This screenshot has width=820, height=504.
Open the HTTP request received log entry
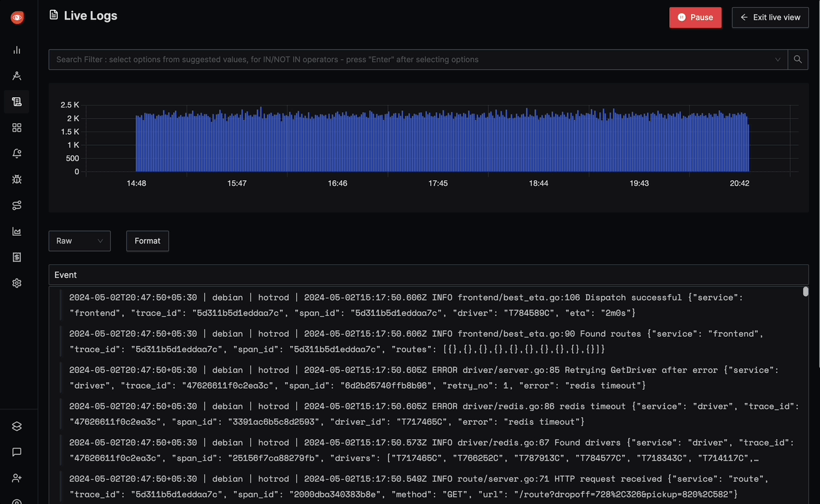tap(427, 487)
